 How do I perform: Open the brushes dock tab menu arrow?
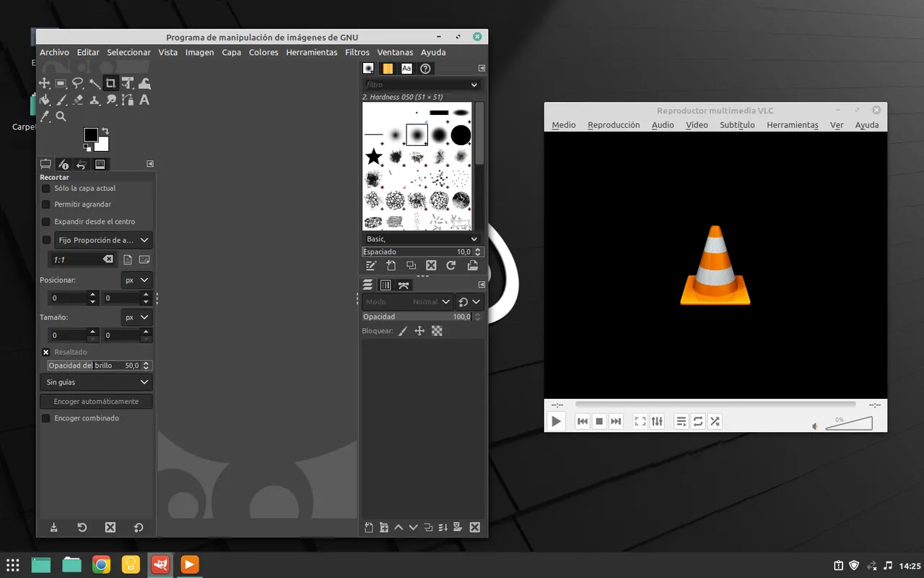(481, 69)
